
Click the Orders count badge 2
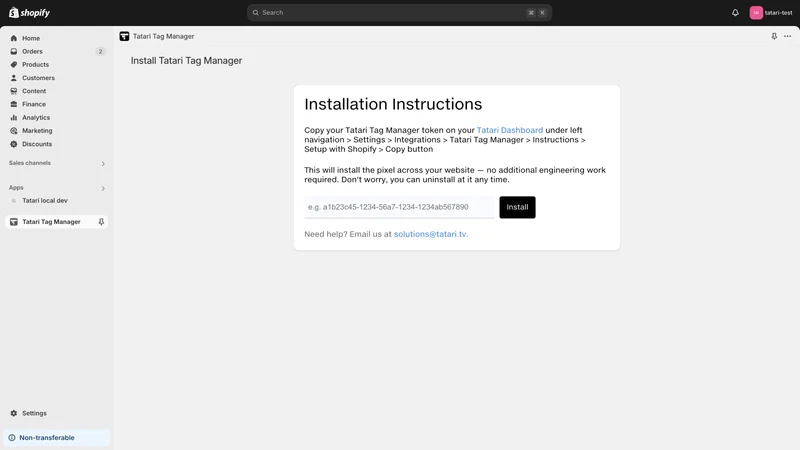tap(101, 52)
